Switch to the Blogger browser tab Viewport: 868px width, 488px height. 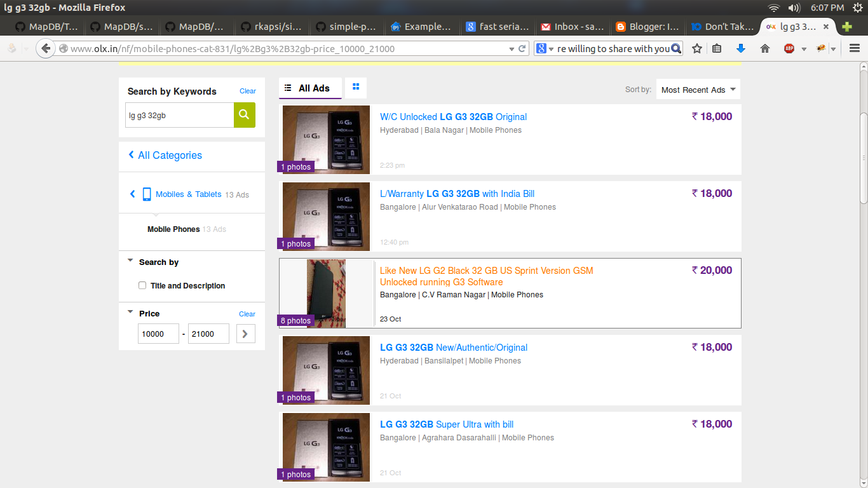(x=647, y=27)
